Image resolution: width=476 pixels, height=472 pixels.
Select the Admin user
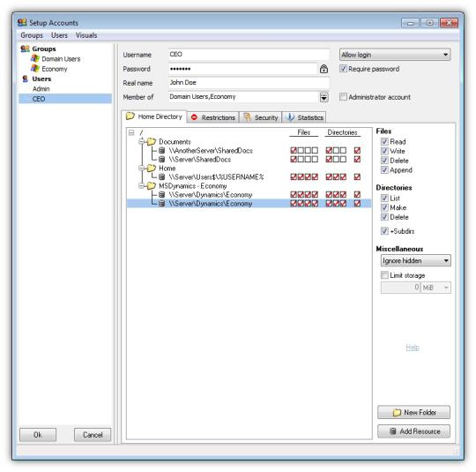pyautogui.click(x=41, y=89)
